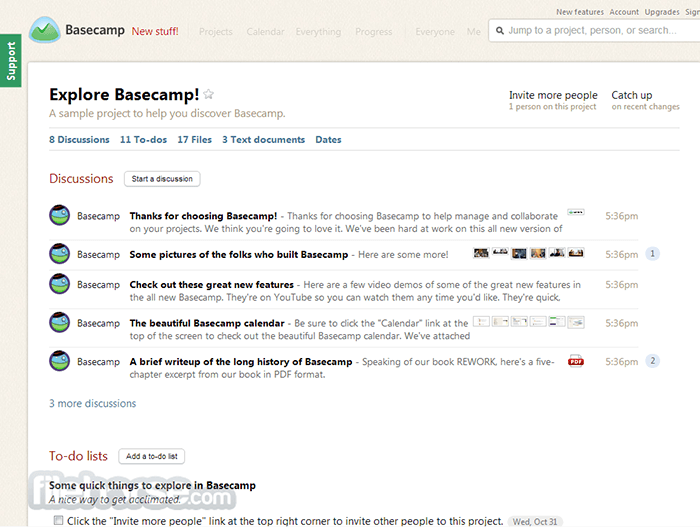Click the To-do lists section heading
Screen dimensions: 700x527
(x=78, y=456)
